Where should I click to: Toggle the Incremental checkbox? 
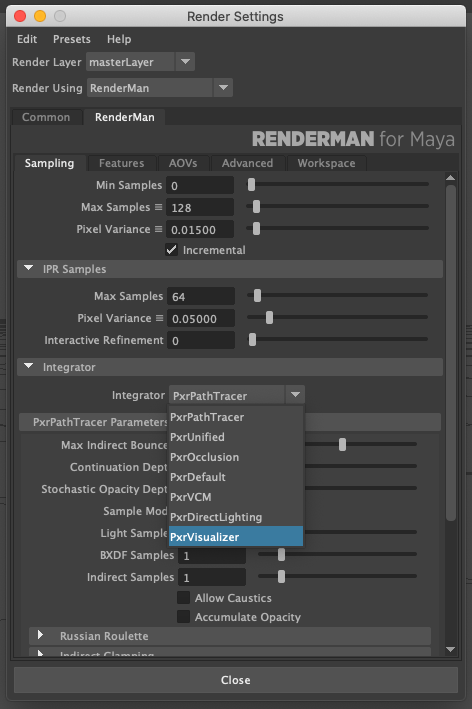coord(171,250)
